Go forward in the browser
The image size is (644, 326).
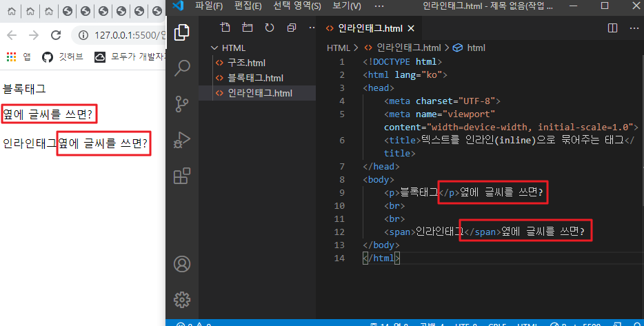pos(34,35)
